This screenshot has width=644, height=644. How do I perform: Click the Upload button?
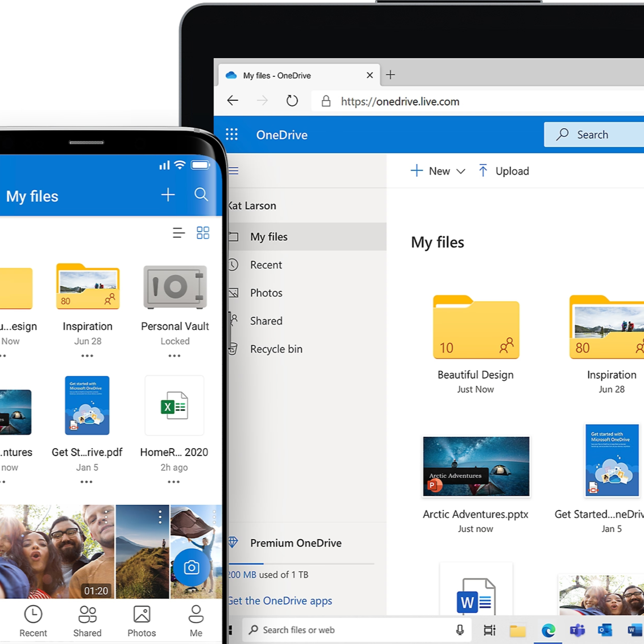(x=504, y=171)
